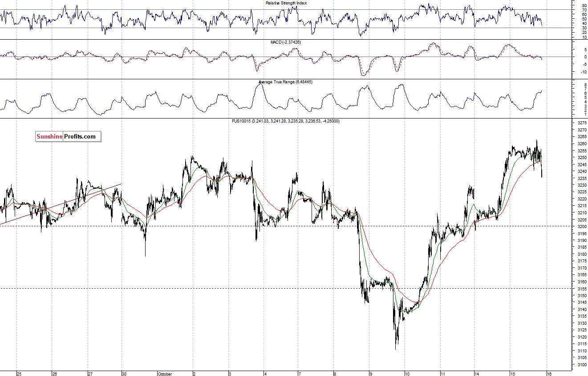
Task: Click the October label on date axis
Action: (x=165, y=374)
